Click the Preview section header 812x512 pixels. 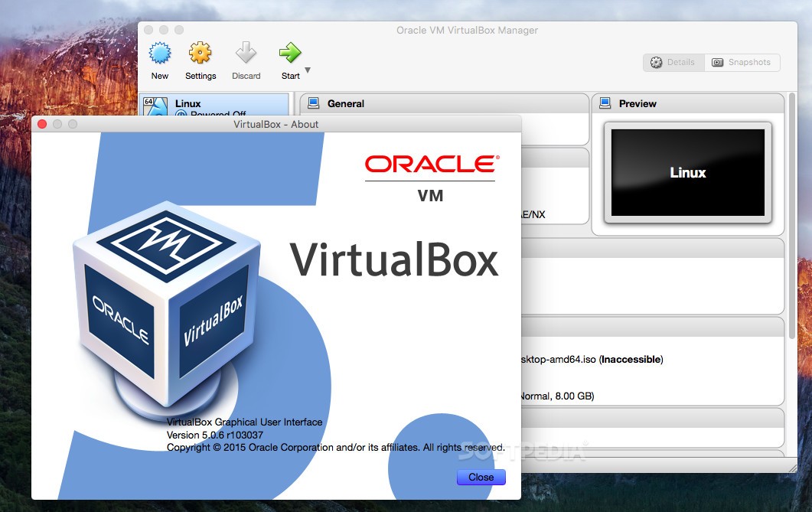coord(688,103)
